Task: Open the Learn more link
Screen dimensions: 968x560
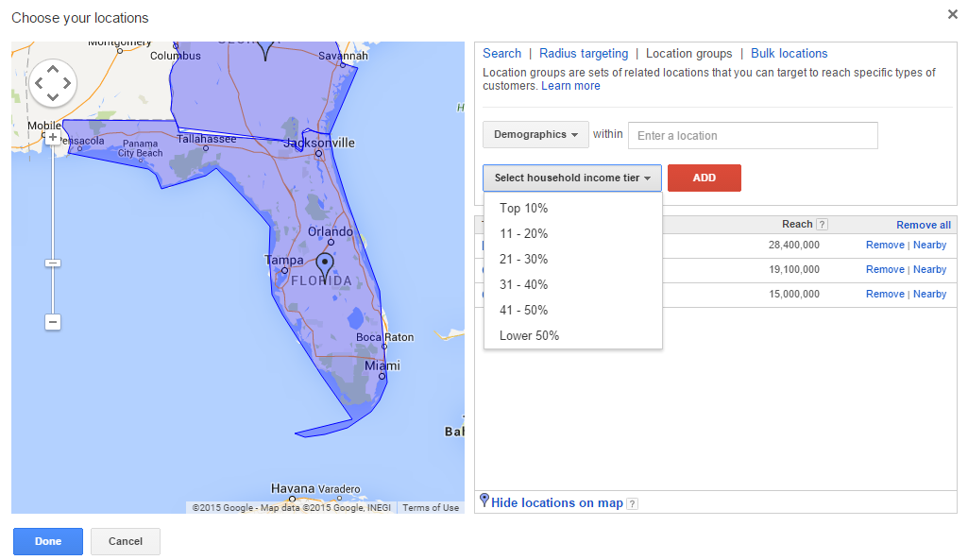Action: (x=570, y=86)
